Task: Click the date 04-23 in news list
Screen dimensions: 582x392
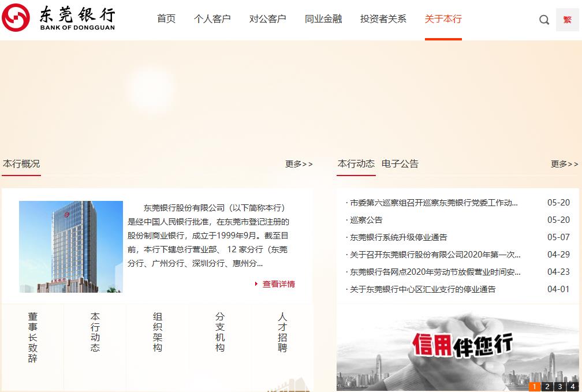Action: 558,272
